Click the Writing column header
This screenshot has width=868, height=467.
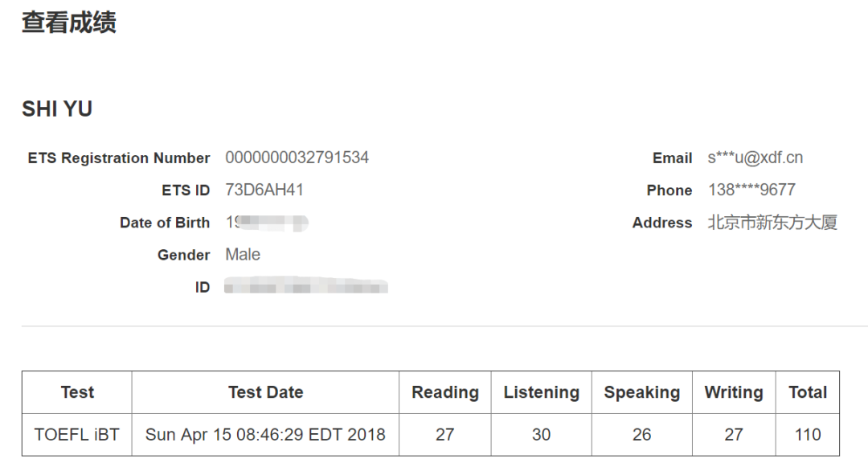(733, 392)
